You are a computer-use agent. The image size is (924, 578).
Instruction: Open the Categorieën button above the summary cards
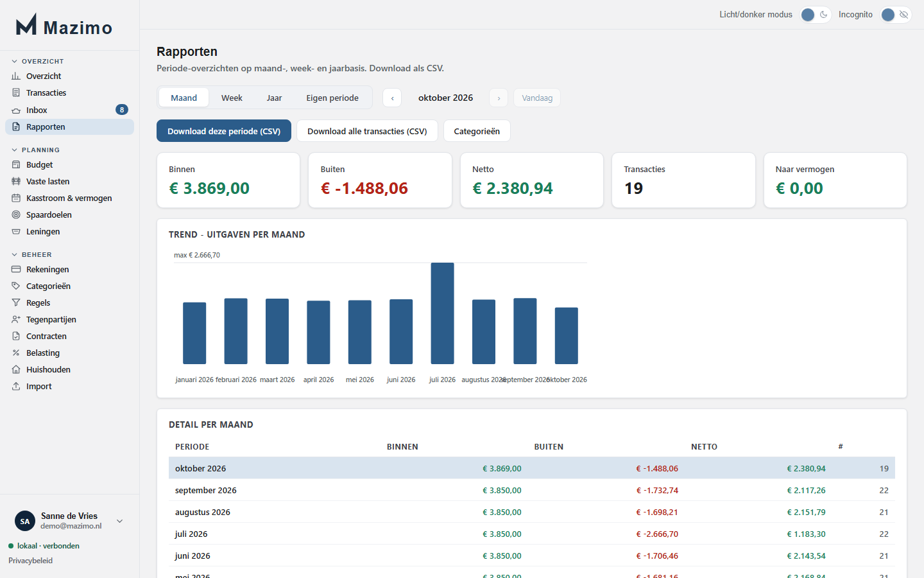click(x=477, y=131)
